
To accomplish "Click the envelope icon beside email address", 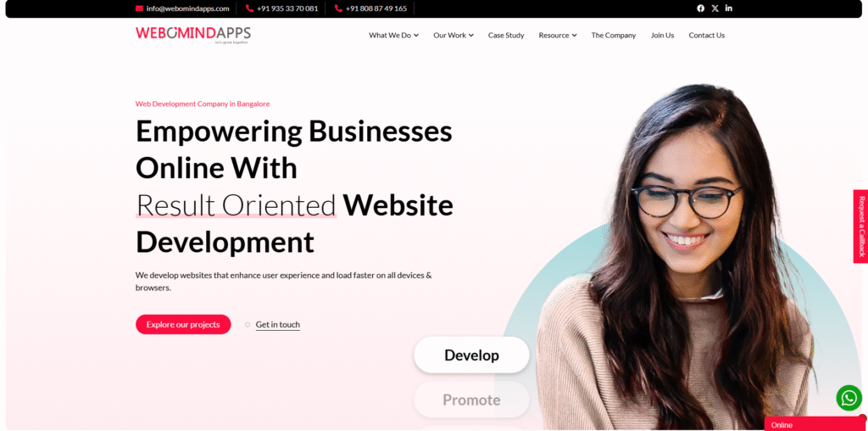I will tap(139, 8).
